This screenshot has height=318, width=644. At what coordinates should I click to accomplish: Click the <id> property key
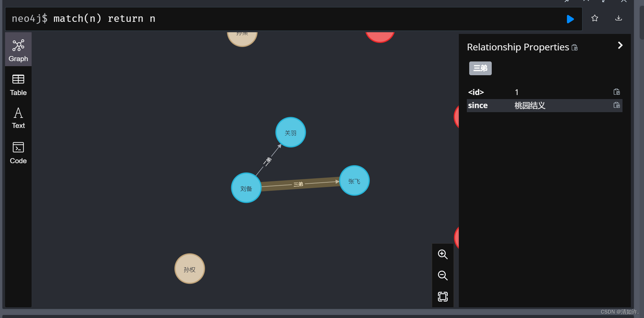476,92
